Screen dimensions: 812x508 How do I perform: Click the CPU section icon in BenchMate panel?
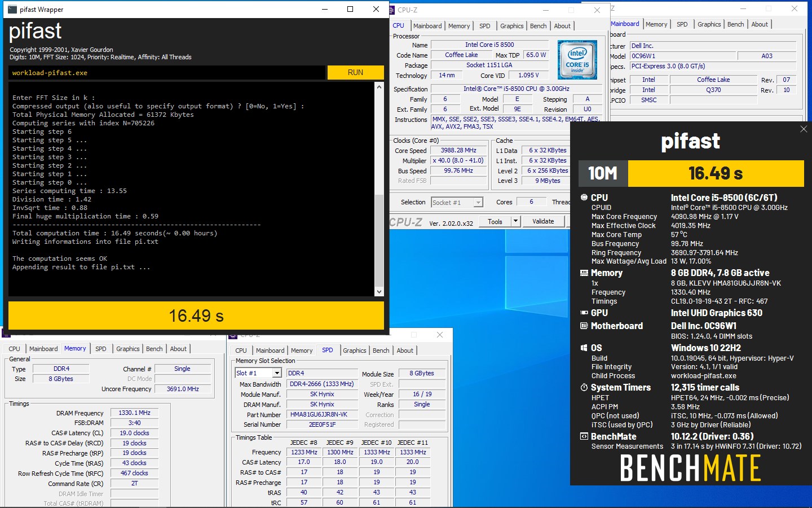(x=584, y=198)
